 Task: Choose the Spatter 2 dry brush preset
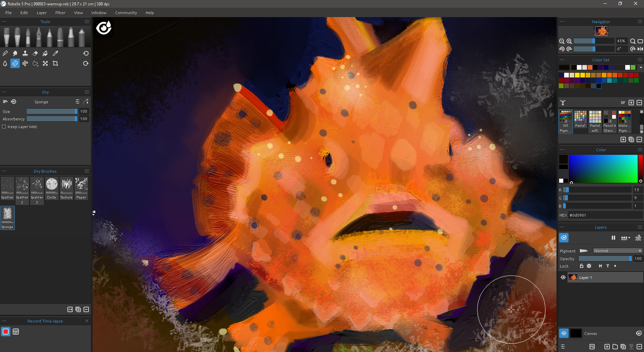tap(22, 191)
